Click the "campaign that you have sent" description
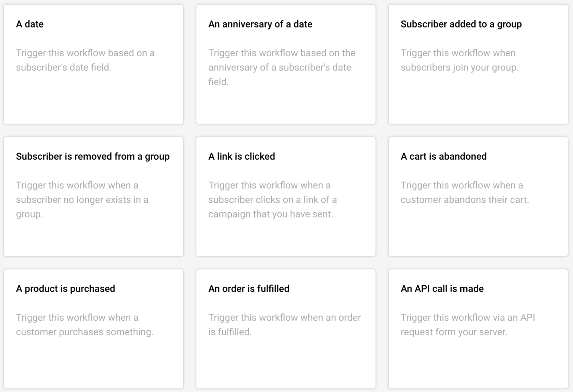573x392 pixels. pyautogui.click(x=270, y=214)
